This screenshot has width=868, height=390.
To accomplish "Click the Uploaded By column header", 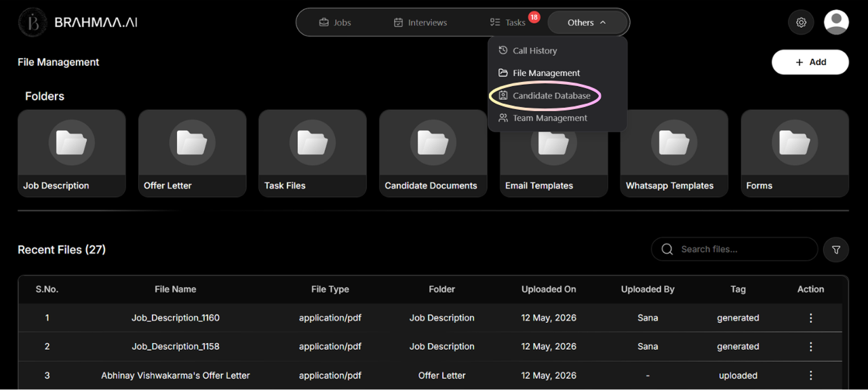I will click(x=648, y=289).
